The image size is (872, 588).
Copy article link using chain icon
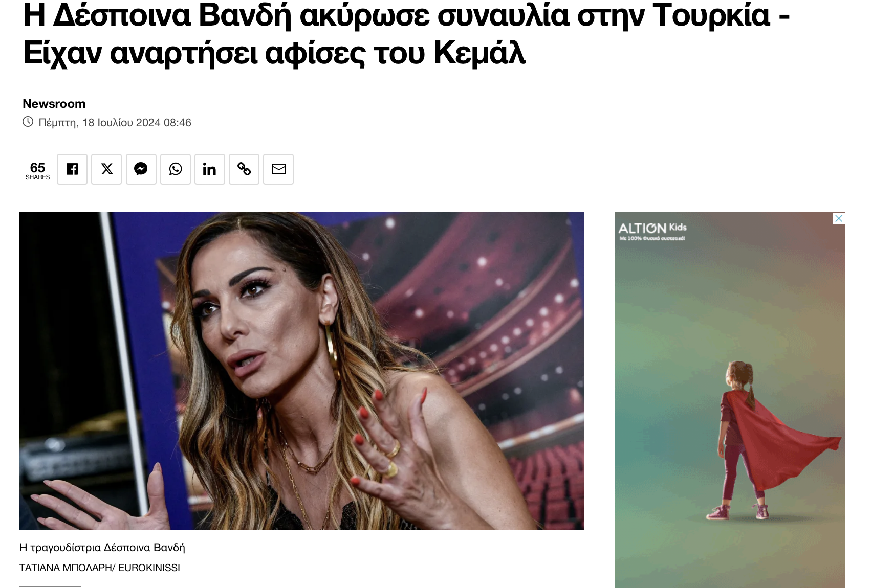(x=244, y=169)
